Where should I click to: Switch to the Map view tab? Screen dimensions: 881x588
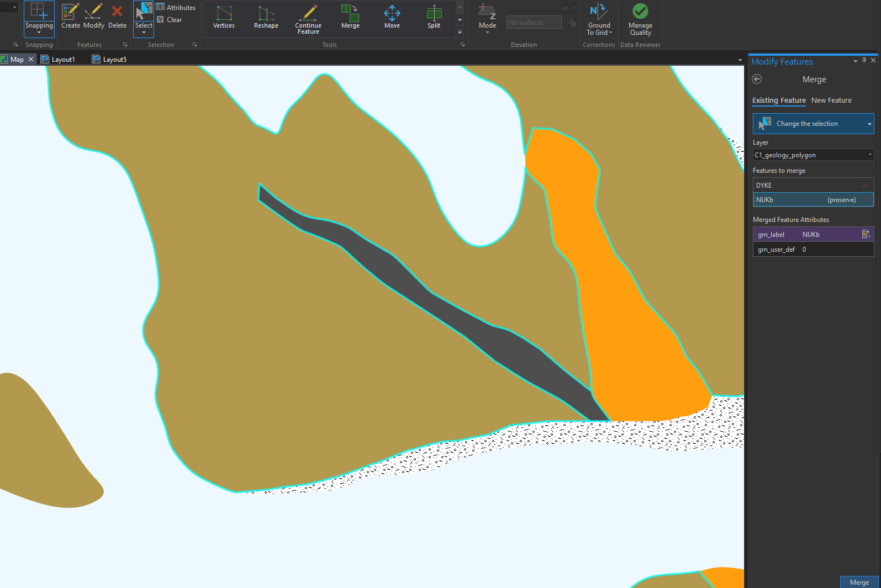point(17,59)
